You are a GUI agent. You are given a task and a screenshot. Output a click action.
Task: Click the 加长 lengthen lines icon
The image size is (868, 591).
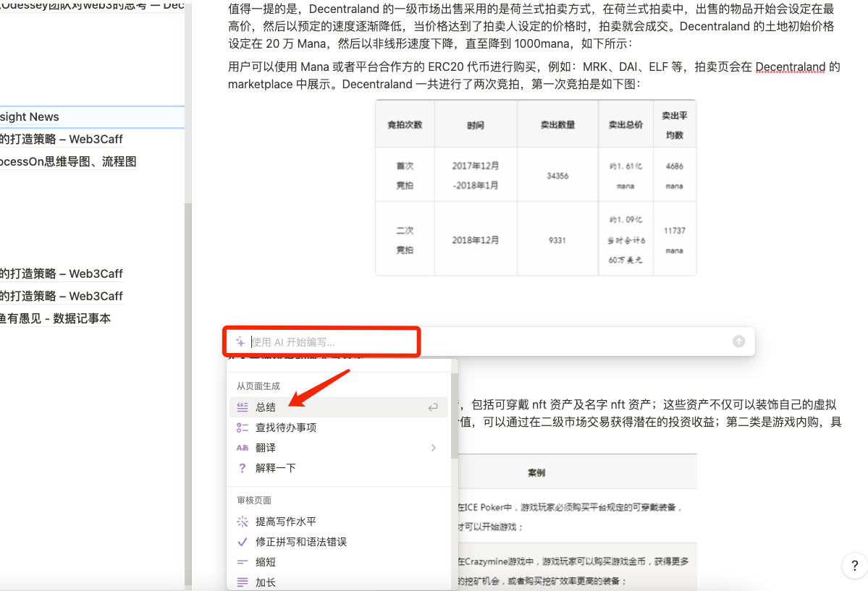pyautogui.click(x=243, y=582)
